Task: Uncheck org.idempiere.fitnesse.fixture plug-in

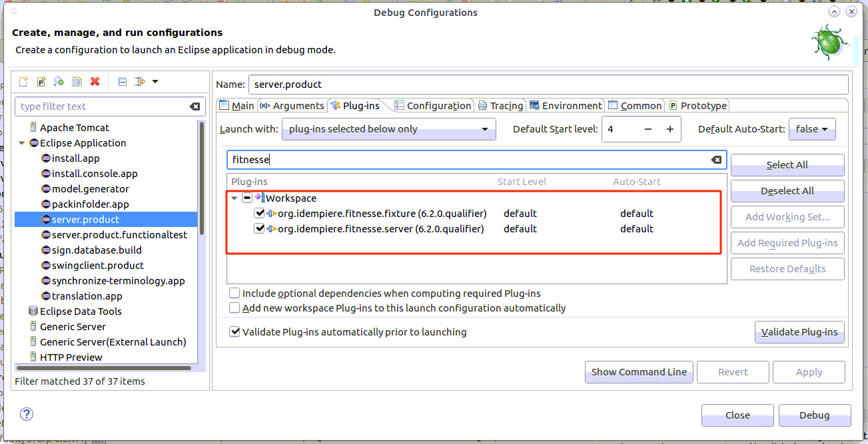Action: coord(260,214)
